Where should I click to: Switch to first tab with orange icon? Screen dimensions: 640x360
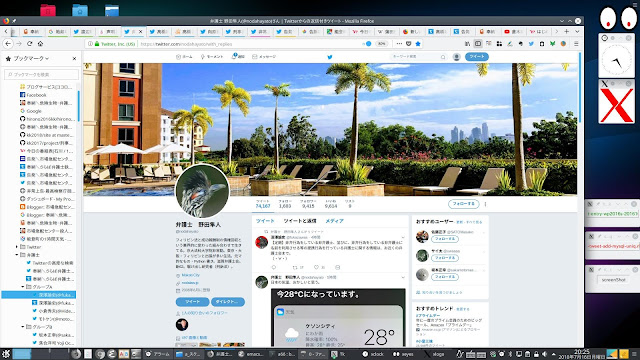click(33, 31)
